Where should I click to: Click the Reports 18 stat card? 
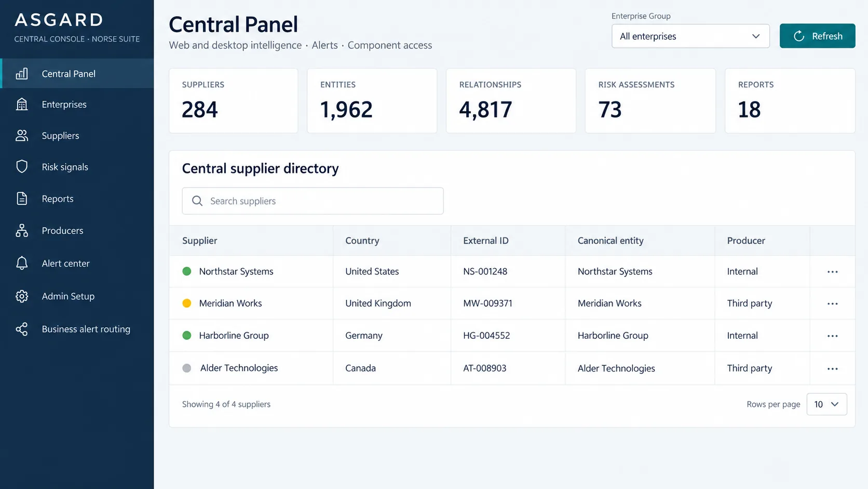790,101
